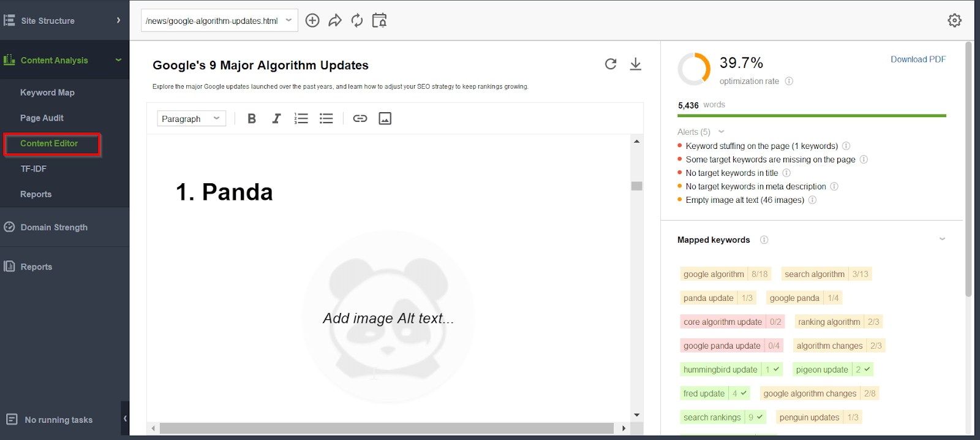
Task: Collapse the Alerts (5) section
Action: tap(722, 132)
